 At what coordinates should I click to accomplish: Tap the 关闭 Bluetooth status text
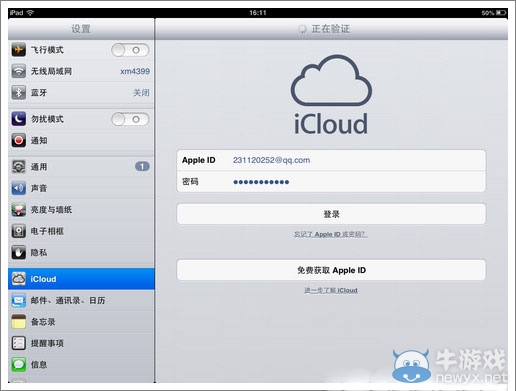pyautogui.click(x=141, y=93)
